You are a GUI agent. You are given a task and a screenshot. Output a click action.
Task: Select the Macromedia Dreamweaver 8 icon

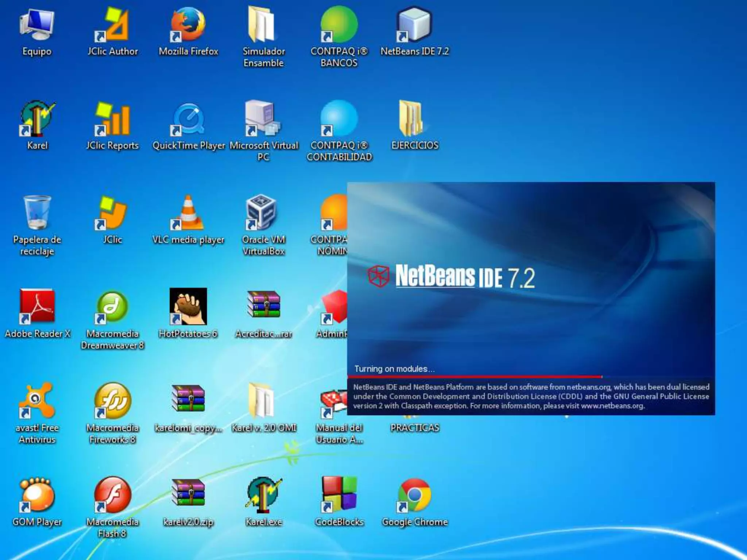pos(112,307)
